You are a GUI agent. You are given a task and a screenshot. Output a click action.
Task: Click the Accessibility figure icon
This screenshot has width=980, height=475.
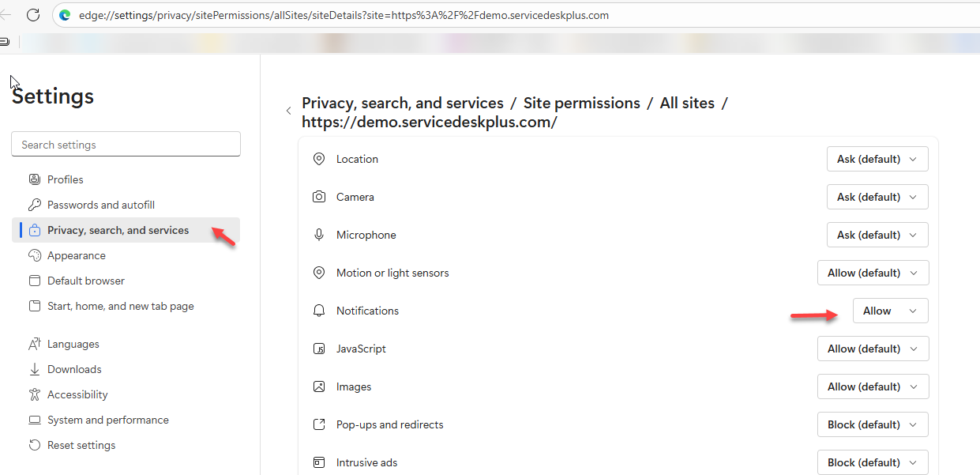coord(34,394)
